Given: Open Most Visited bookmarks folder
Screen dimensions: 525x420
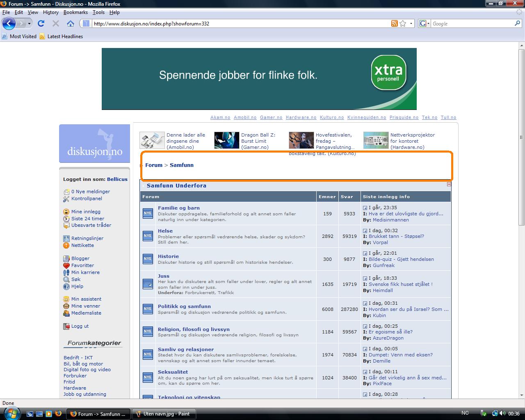Looking at the screenshot, I should click(x=19, y=37).
